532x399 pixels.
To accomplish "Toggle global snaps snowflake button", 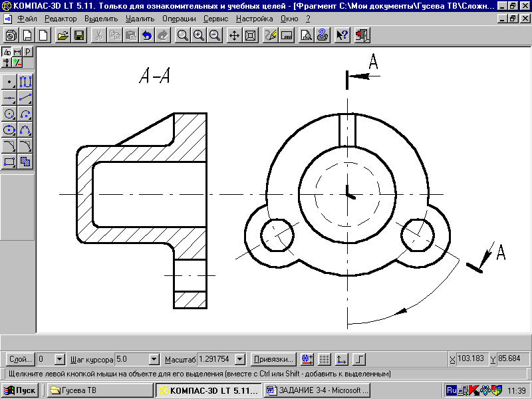I will [x=307, y=359].
